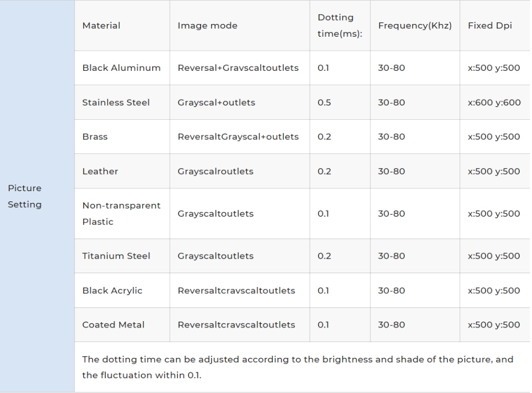Select the Leather material cell
This screenshot has width=532, height=393.
coord(100,171)
